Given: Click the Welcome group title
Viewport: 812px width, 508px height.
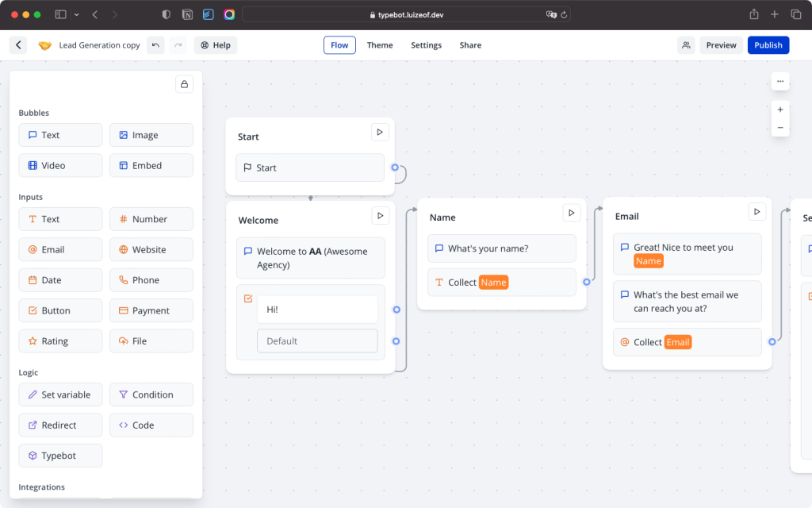Looking at the screenshot, I should 259,221.
